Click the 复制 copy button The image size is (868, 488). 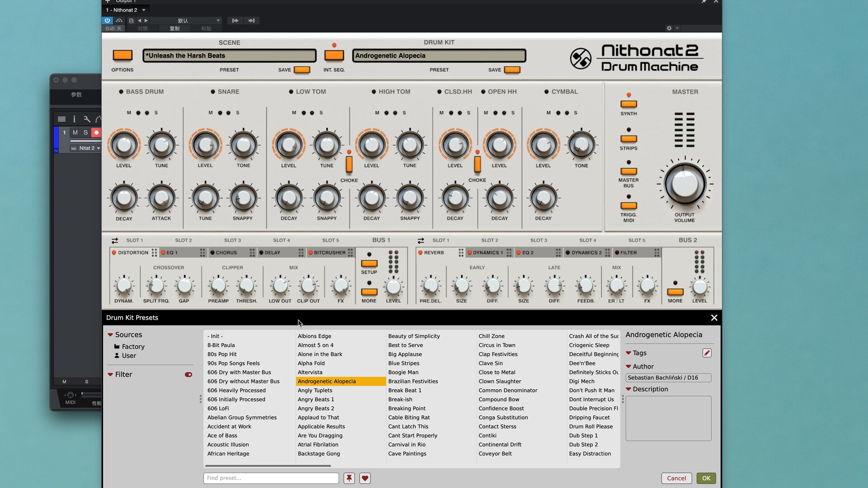(x=175, y=28)
